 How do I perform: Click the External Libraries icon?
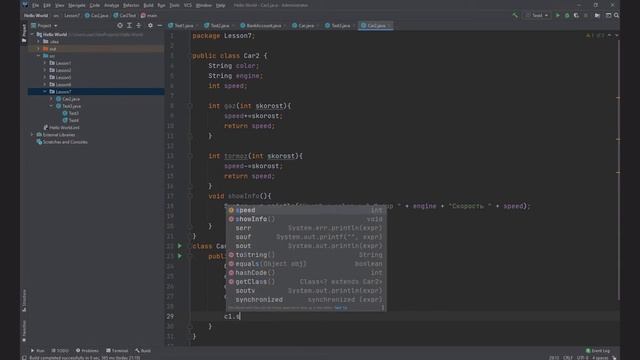coord(39,134)
